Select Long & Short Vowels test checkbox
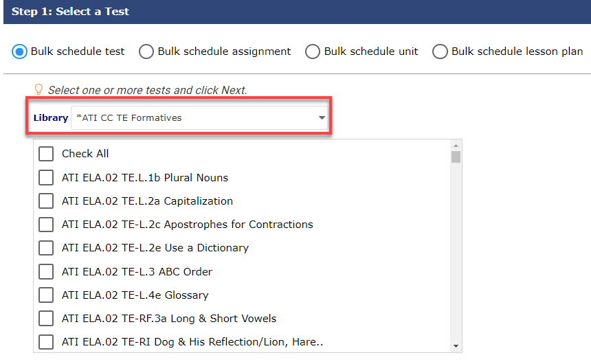The width and height of the screenshot is (591, 364). click(x=46, y=319)
